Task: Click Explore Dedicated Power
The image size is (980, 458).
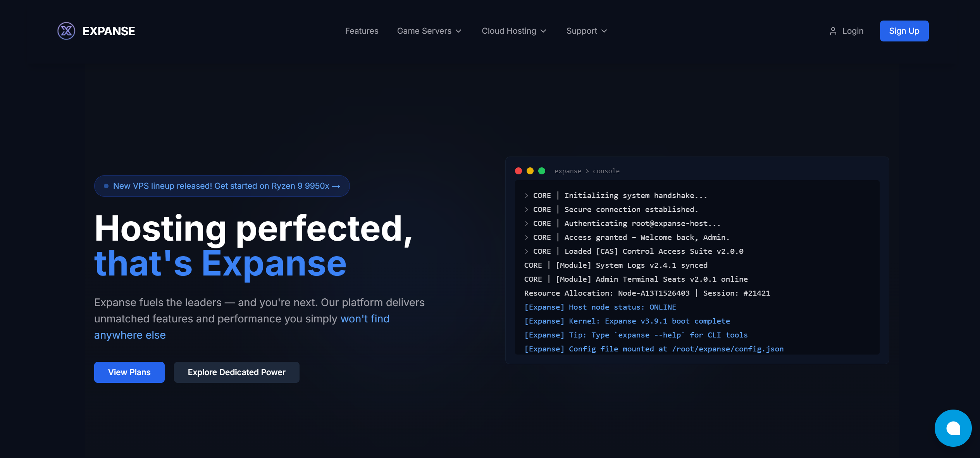Action: point(236,372)
